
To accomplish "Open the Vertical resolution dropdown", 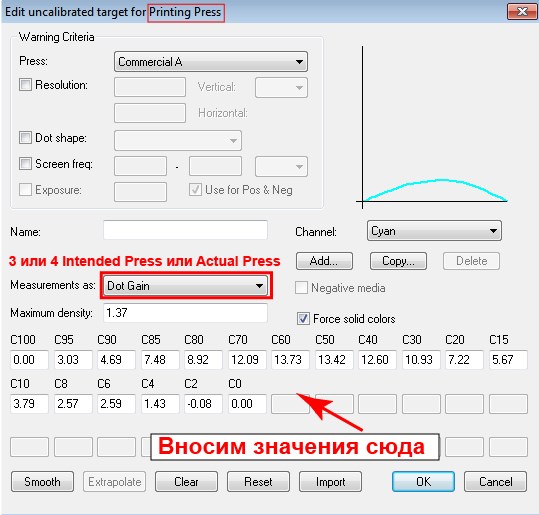I will pyautogui.click(x=281, y=87).
